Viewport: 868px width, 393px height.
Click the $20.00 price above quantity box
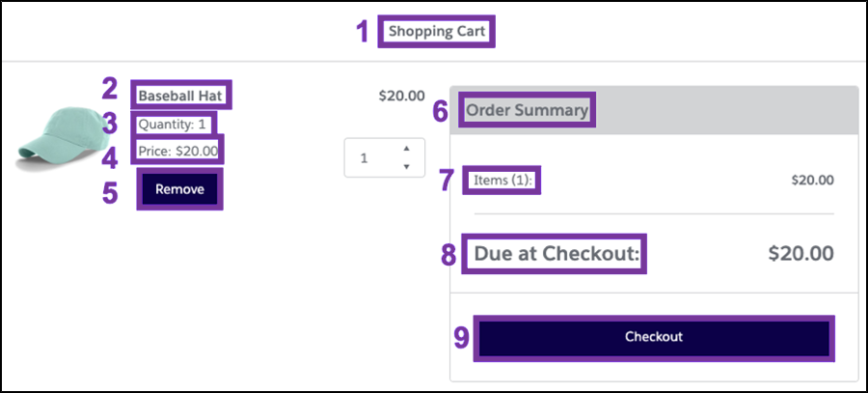click(401, 96)
